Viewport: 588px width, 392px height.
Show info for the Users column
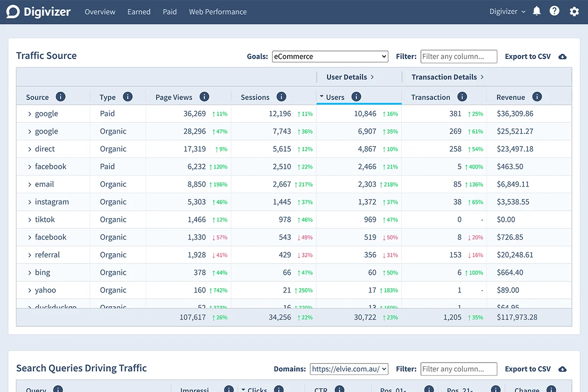click(x=356, y=97)
